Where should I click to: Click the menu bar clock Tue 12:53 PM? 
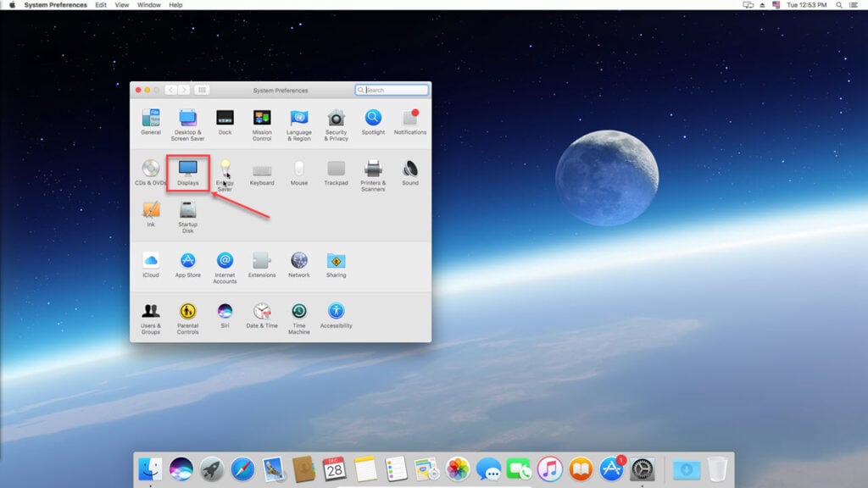[x=807, y=5]
